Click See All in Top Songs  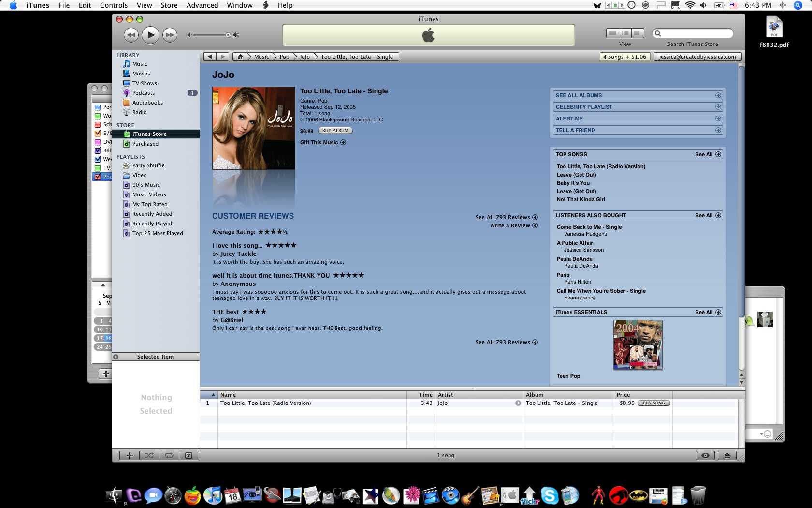point(708,154)
